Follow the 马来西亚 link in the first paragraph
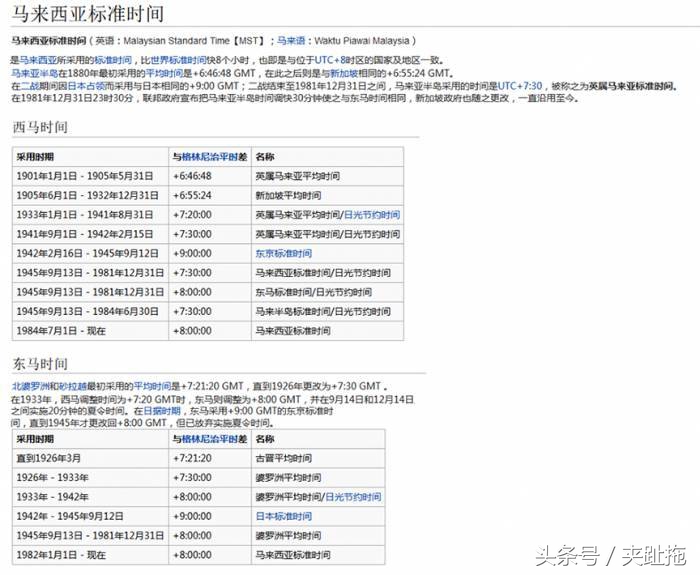This screenshot has width=700, height=575. pyautogui.click(x=38, y=60)
